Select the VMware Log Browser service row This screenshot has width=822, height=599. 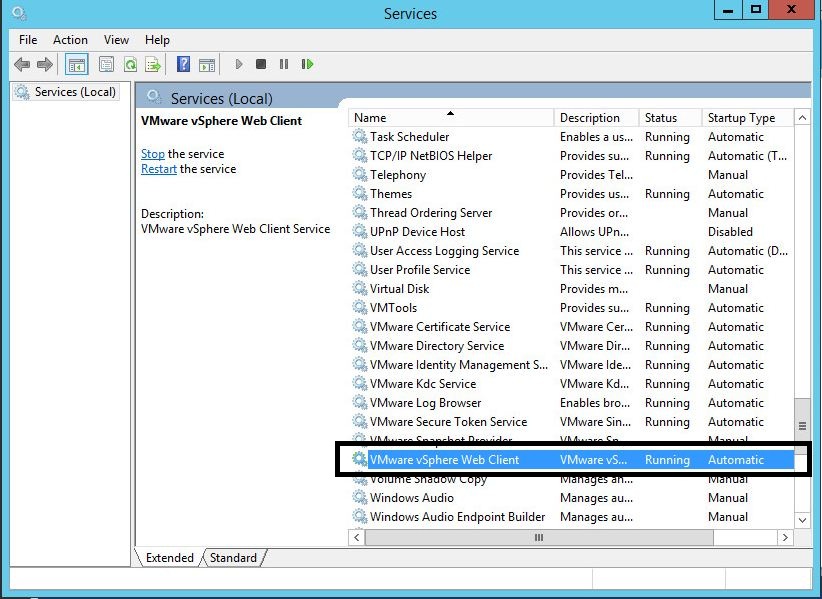[x=425, y=403]
